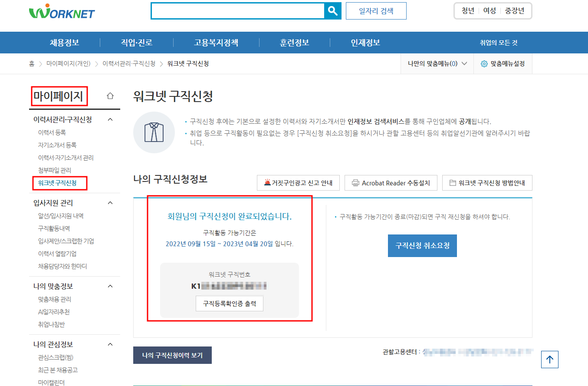Screen dimensions: 588x386
Task: Open the 취업의 모든 것 menu
Action: 499,43
